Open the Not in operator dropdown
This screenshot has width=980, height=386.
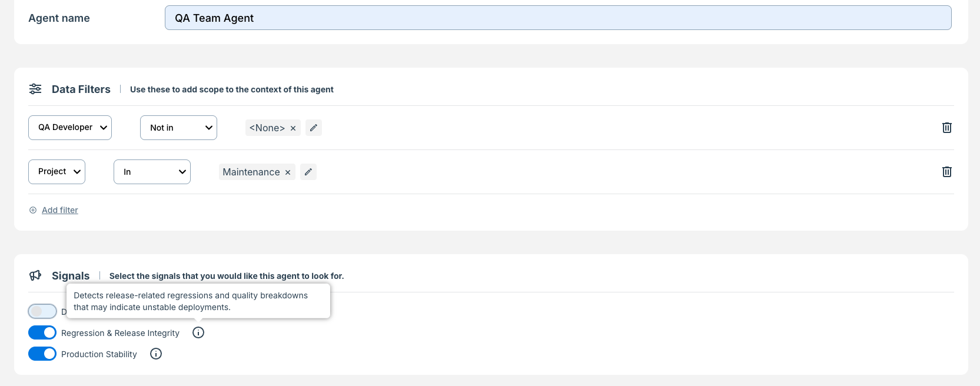pyautogui.click(x=178, y=128)
